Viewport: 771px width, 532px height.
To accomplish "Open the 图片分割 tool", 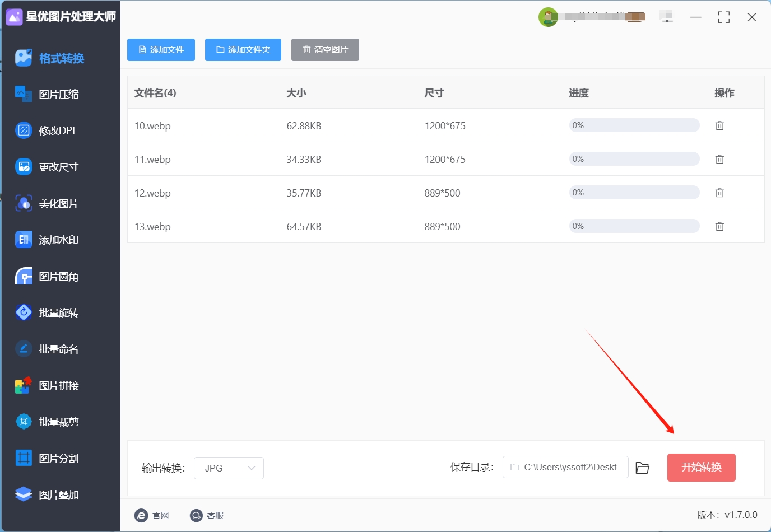I will [48, 458].
